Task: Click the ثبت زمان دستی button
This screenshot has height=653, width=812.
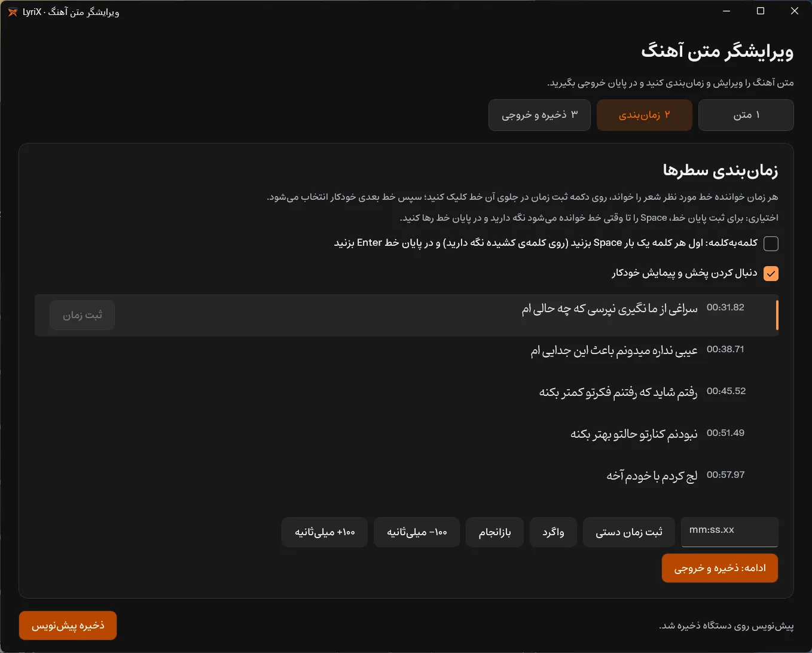Action: [x=629, y=532]
